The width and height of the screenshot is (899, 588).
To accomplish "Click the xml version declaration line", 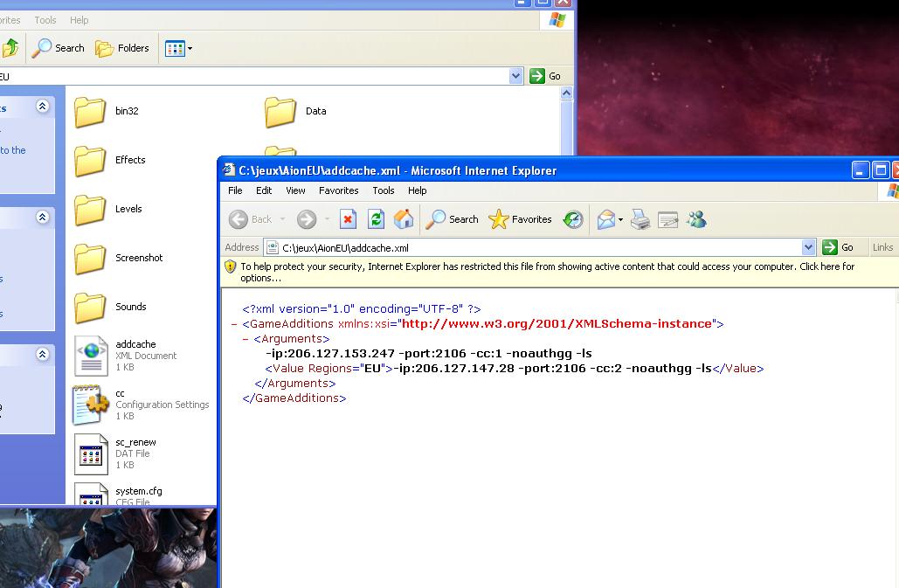I will [361, 309].
